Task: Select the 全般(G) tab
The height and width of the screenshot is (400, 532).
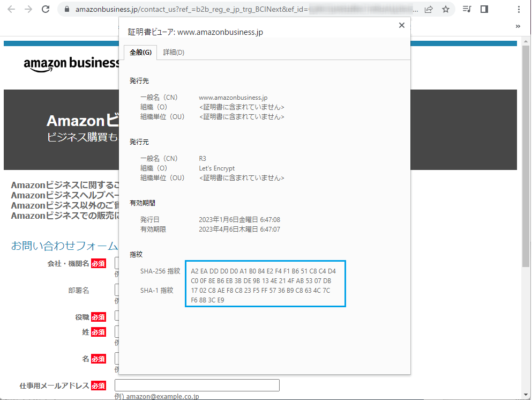Action: tap(140, 52)
